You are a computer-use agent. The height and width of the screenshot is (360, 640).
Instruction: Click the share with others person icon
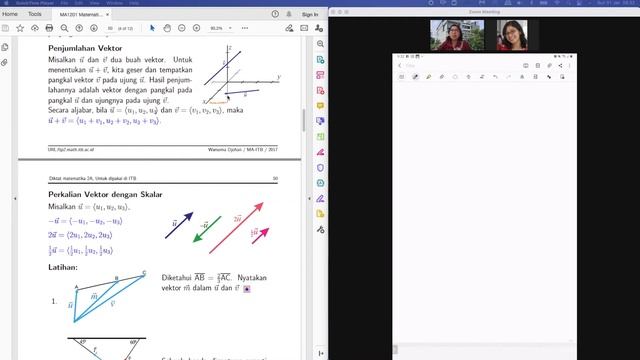coord(319,28)
